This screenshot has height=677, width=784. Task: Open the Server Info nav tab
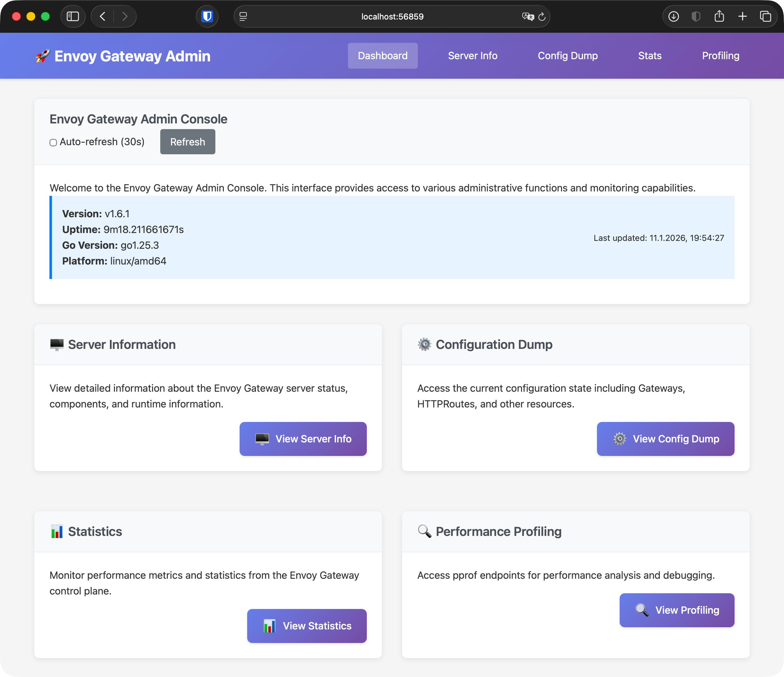472,56
